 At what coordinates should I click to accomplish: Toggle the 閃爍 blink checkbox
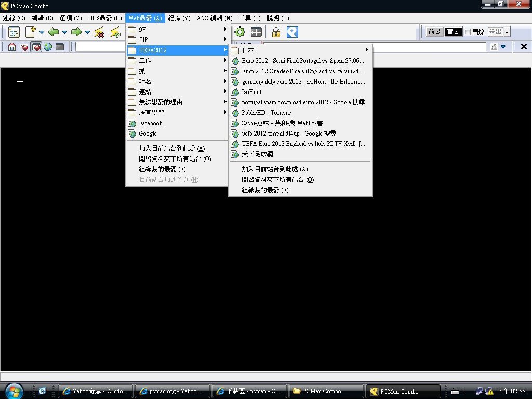(x=467, y=32)
